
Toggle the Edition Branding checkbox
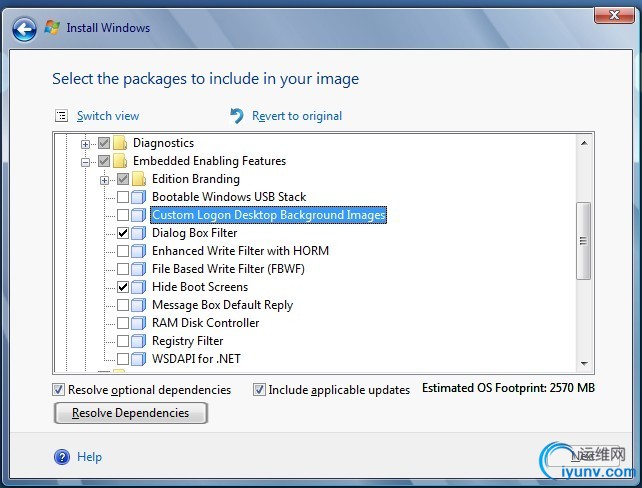(x=123, y=179)
